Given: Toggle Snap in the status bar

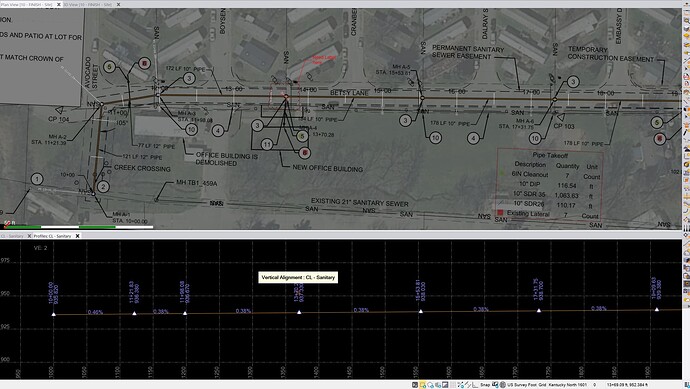Looking at the screenshot, I should [485, 385].
